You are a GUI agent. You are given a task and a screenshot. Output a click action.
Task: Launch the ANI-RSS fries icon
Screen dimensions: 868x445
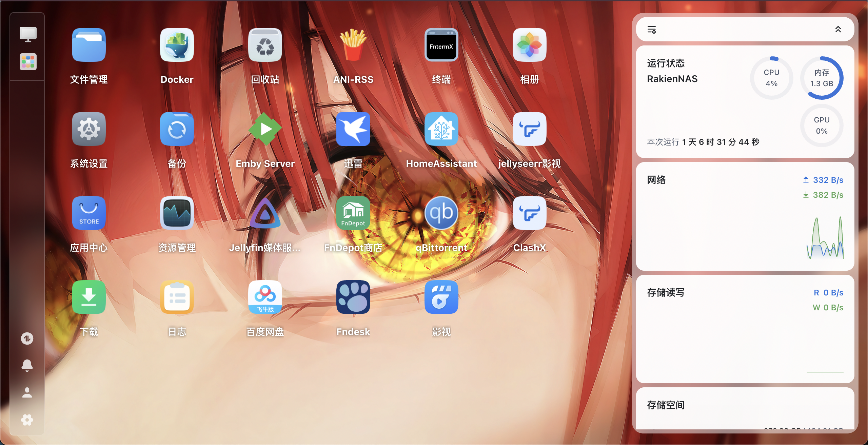coord(353,45)
